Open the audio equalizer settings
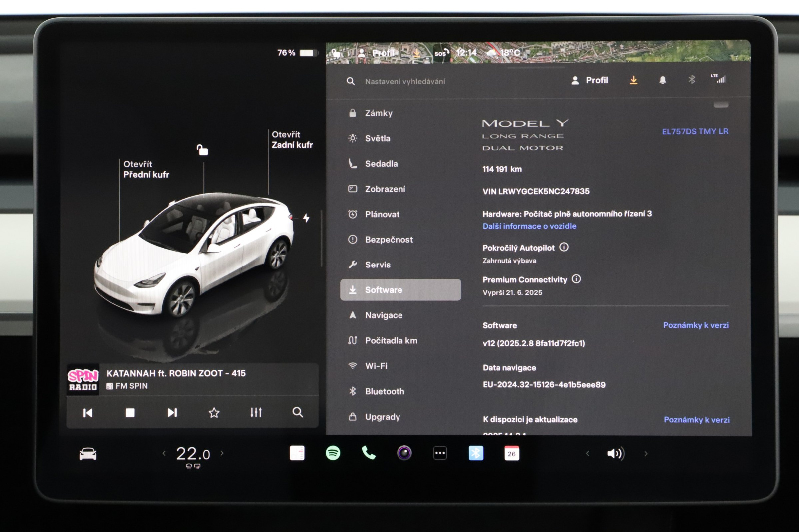The height and width of the screenshot is (532, 799). click(256, 413)
